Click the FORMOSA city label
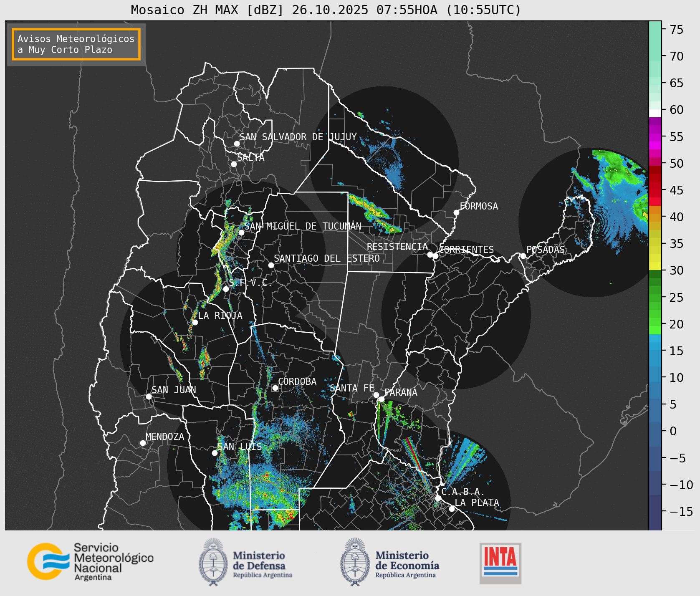The height and width of the screenshot is (596, 700). [x=479, y=206]
